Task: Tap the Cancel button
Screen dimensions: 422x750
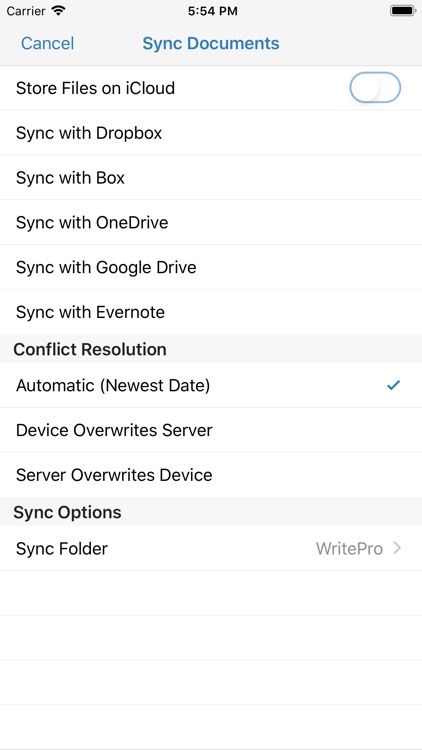Action: point(47,44)
